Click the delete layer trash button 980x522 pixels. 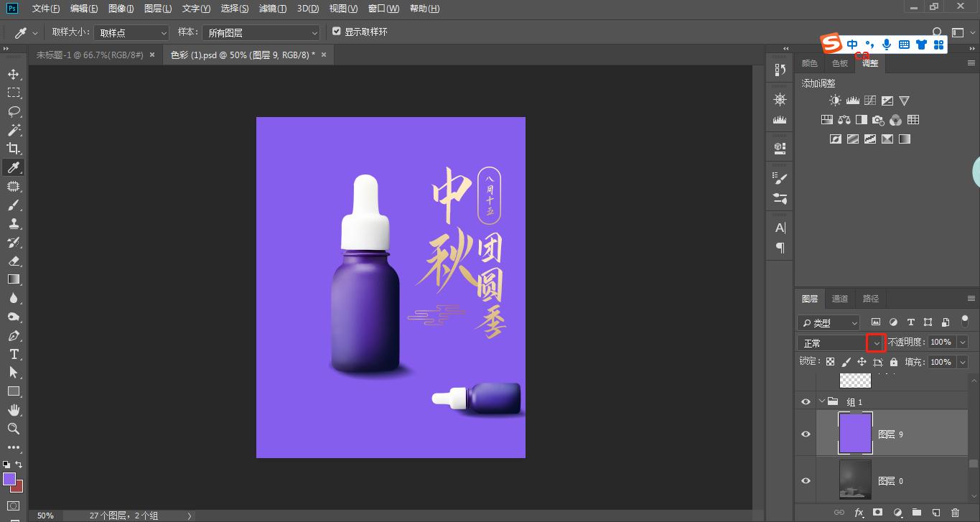(x=955, y=513)
